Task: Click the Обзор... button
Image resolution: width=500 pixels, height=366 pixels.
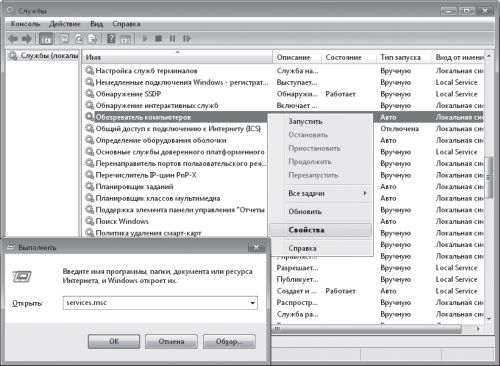Action: coord(229,341)
